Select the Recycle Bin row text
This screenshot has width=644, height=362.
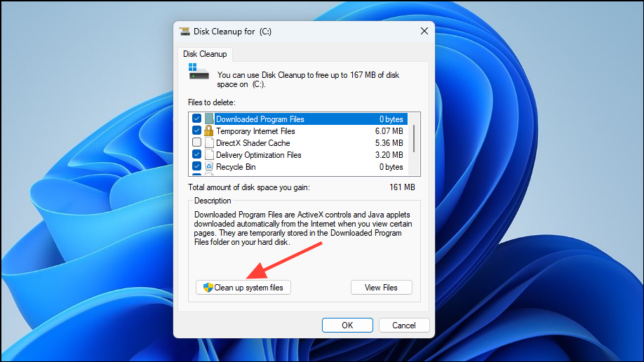click(x=236, y=167)
